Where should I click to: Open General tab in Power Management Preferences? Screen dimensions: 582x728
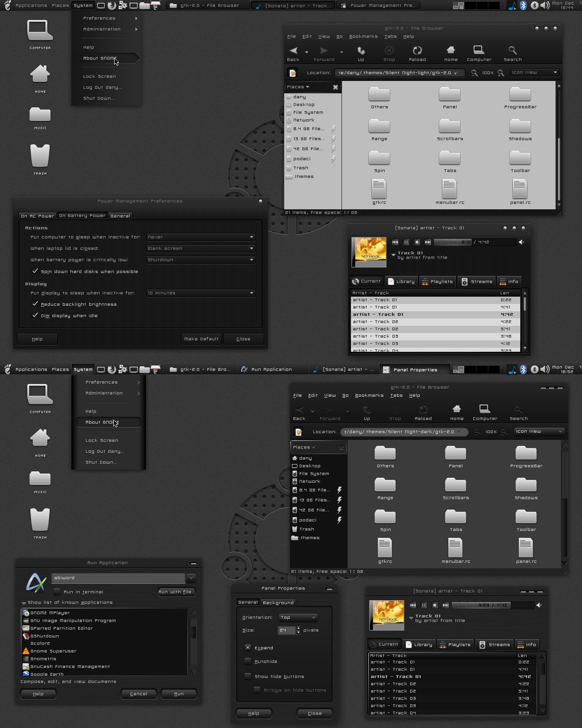click(x=120, y=216)
